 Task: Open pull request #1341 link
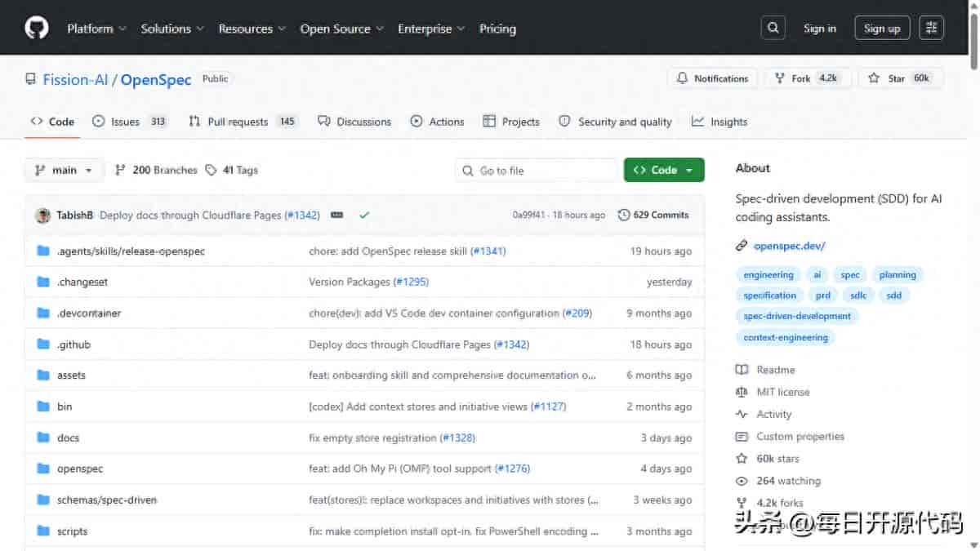click(x=488, y=251)
